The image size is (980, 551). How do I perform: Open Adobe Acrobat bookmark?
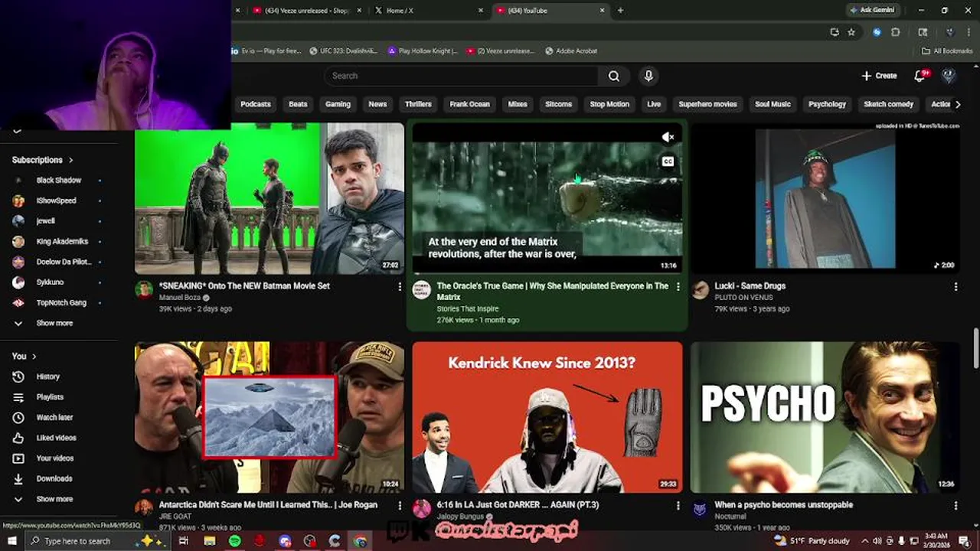(x=571, y=51)
